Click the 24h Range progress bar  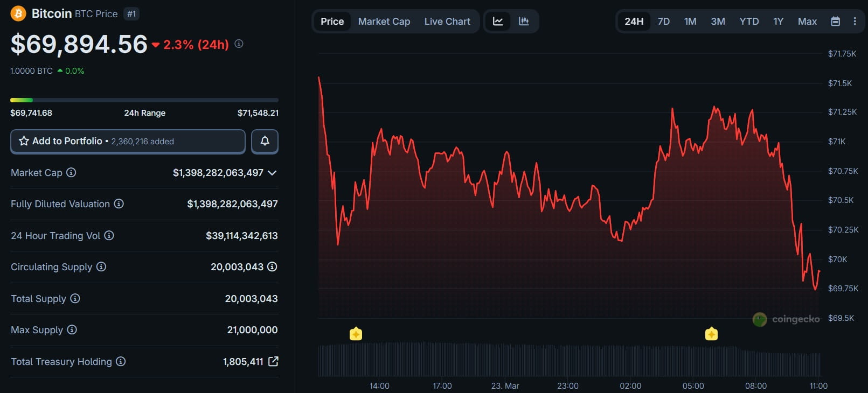coord(144,100)
